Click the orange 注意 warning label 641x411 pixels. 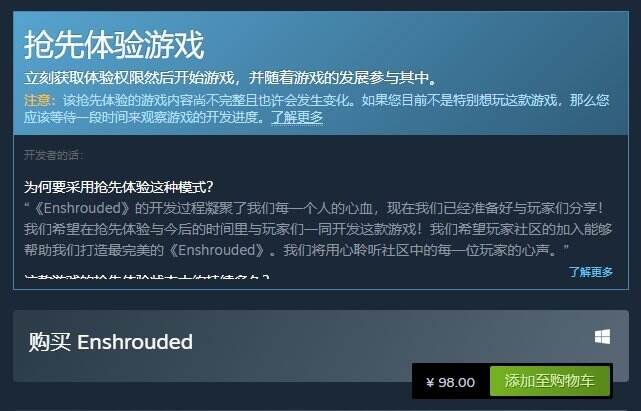[x=37, y=100]
